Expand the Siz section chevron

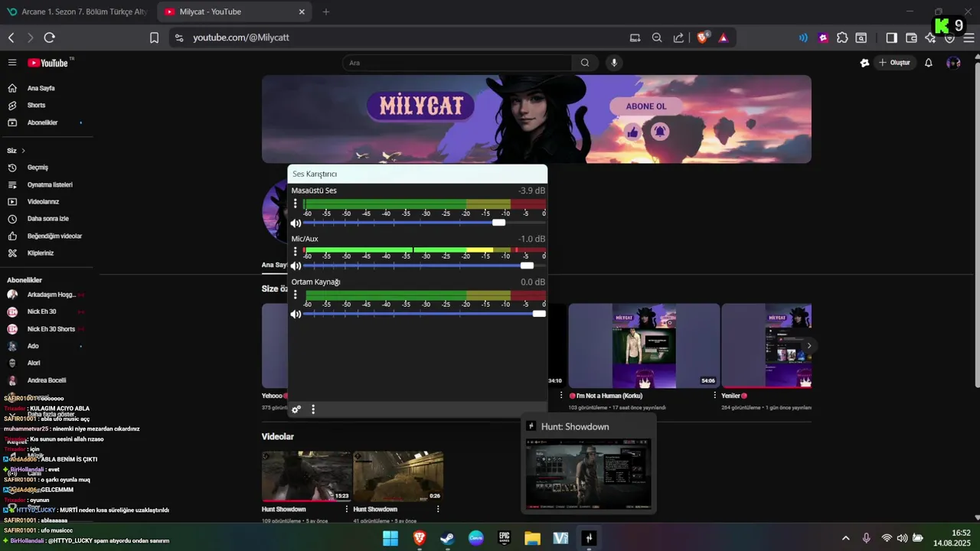click(23, 151)
